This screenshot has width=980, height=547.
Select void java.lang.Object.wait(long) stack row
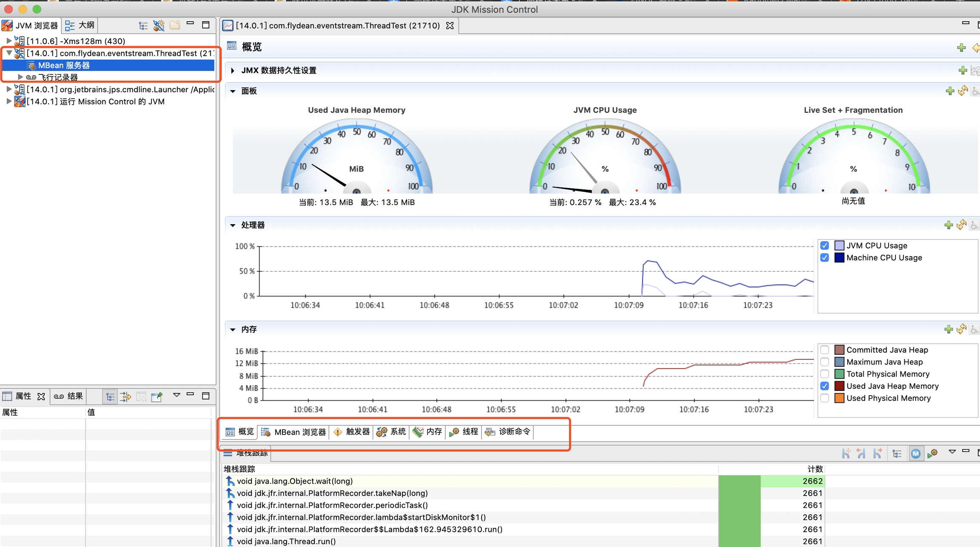point(294,481)
